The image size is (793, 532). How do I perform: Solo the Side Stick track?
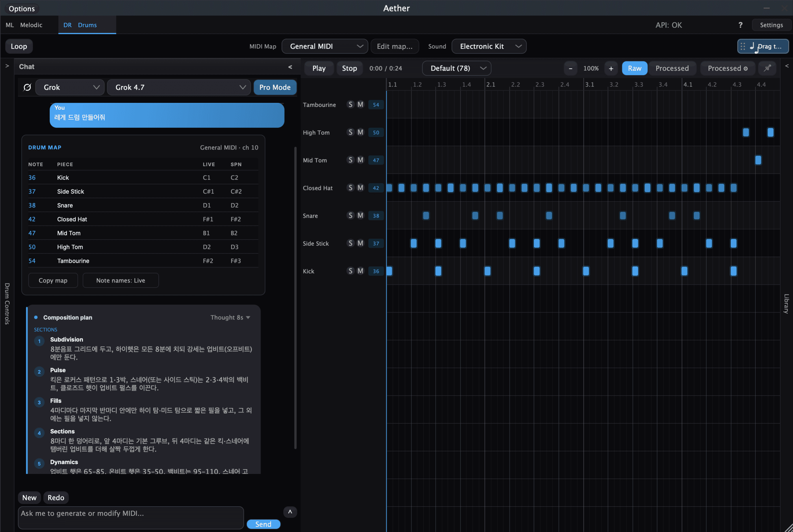pyautogui.click(x=351, y=243)
